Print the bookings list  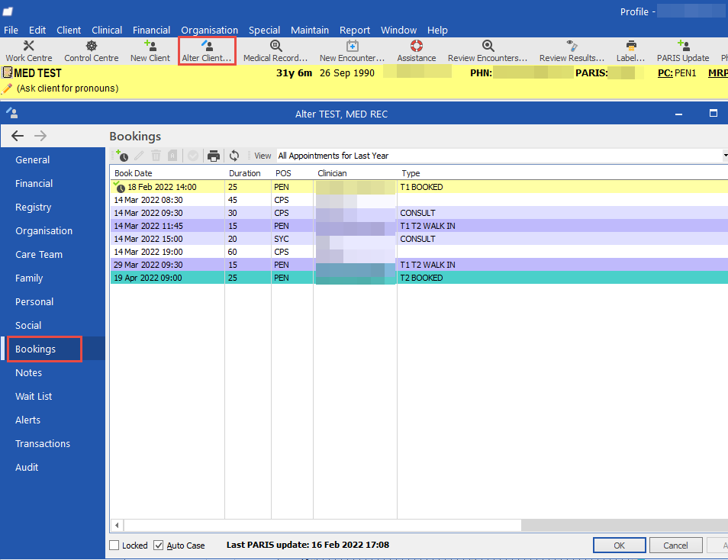click(x=213, y=155)
